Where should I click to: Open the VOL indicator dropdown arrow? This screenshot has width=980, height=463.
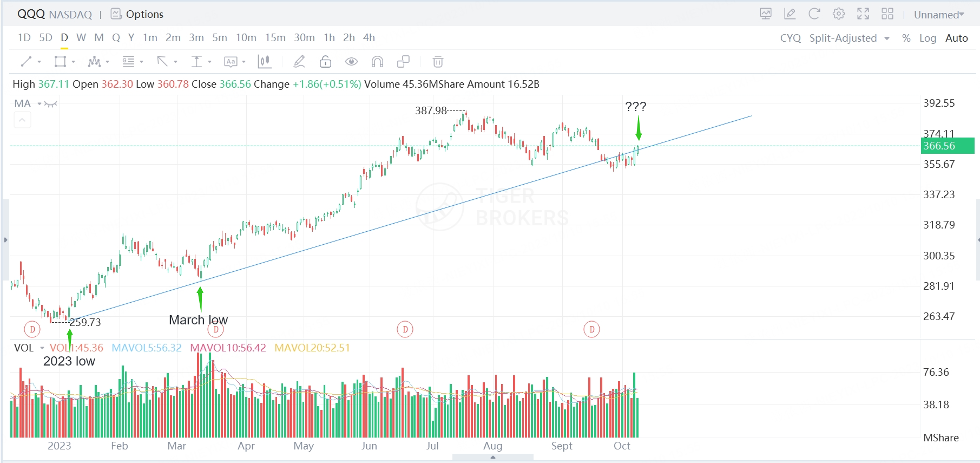pyautogui.click(x=42, y=348)
